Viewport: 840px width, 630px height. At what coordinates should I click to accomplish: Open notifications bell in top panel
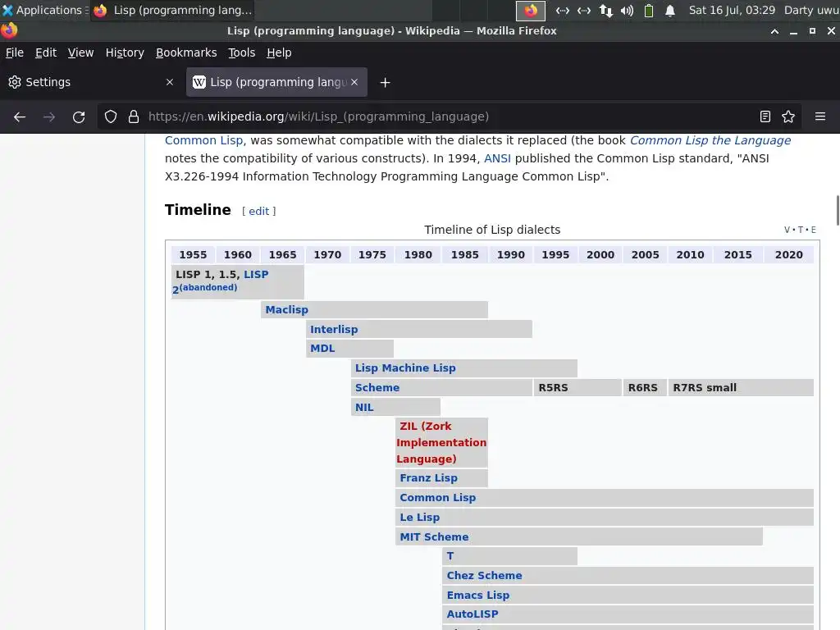pyautogui.click(x=669, y=11)
